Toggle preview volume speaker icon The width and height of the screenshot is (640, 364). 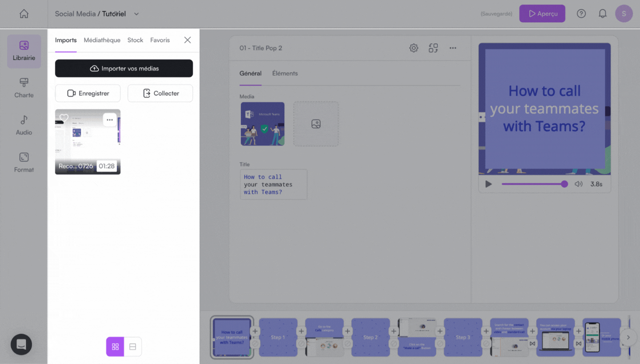[578, 184]
